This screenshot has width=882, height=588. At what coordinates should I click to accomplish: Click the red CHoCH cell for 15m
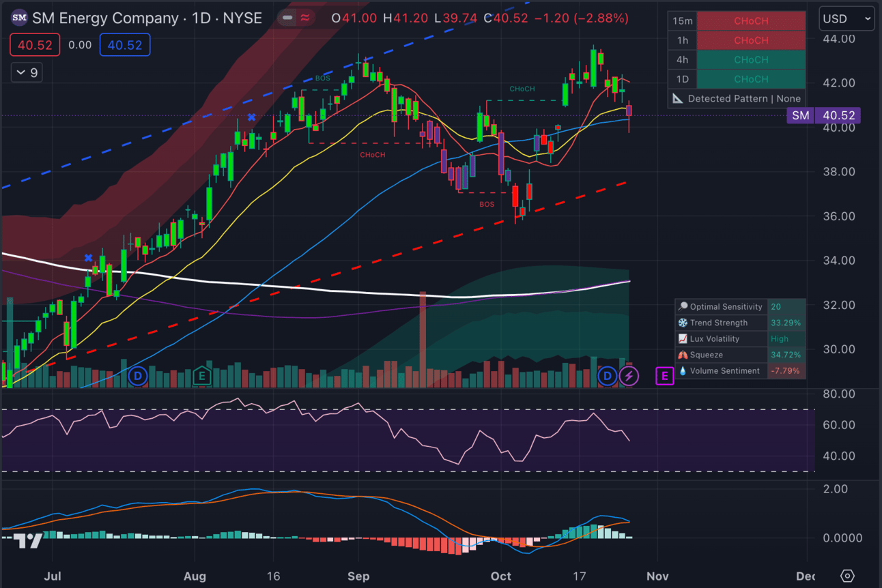(751, 21)
